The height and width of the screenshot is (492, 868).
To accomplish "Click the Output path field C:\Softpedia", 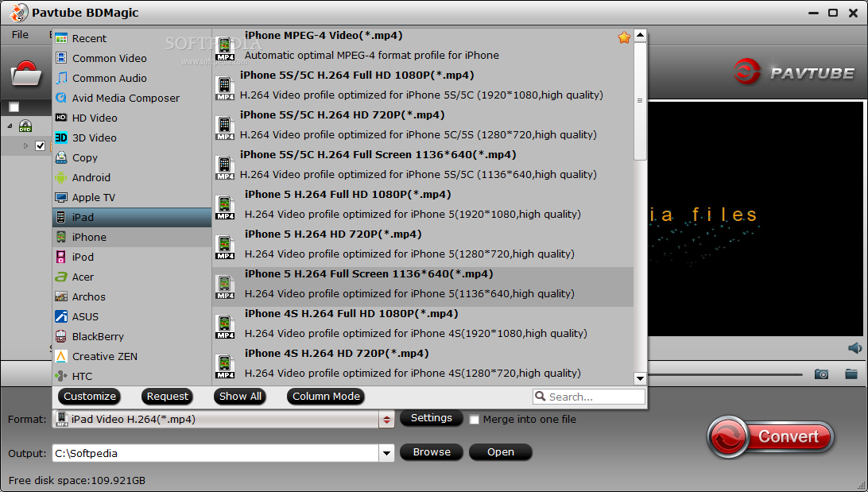I will point(216,453).
